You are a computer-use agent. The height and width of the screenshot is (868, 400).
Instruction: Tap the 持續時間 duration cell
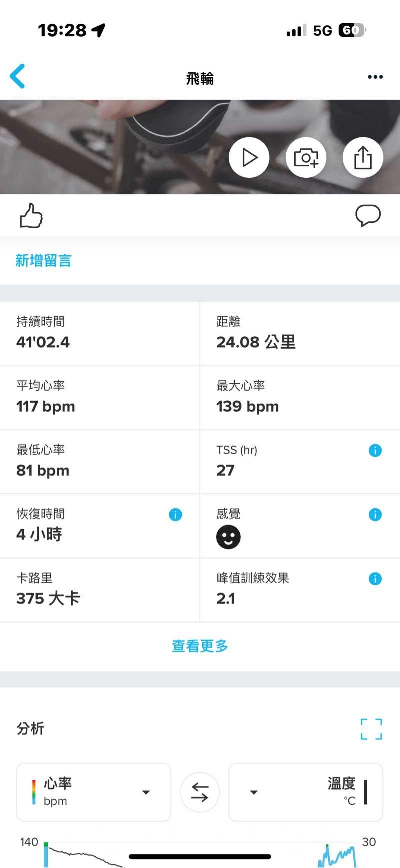(100, 333)
